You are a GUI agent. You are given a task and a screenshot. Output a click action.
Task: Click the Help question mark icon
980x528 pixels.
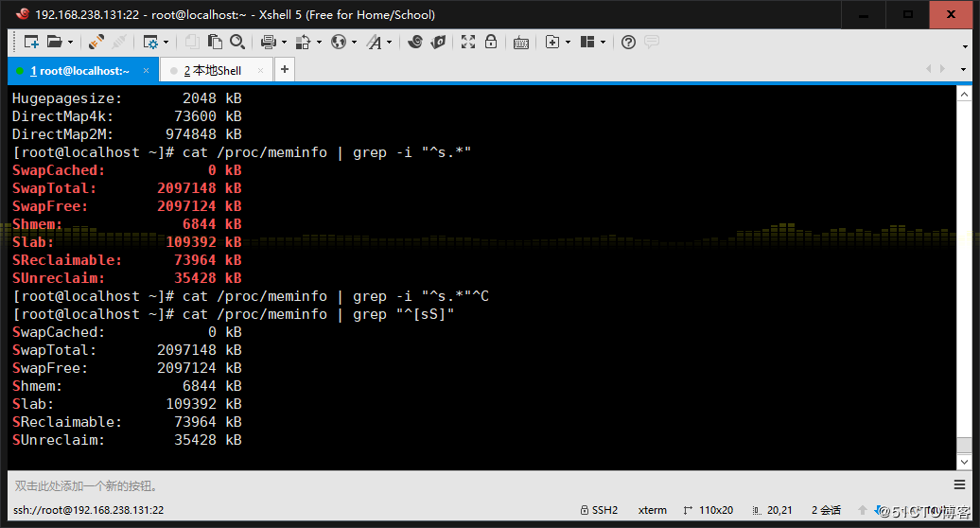click(628, 42)
